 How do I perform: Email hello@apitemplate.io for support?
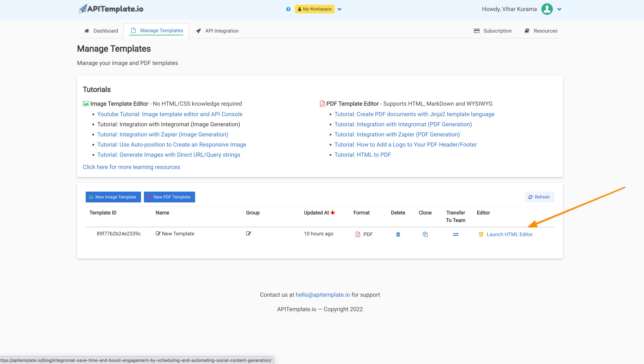(x=323, y=295)
